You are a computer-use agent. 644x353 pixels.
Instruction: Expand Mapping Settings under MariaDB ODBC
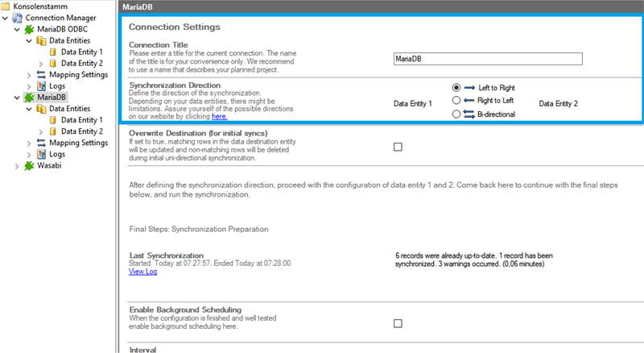click(30, 75)
